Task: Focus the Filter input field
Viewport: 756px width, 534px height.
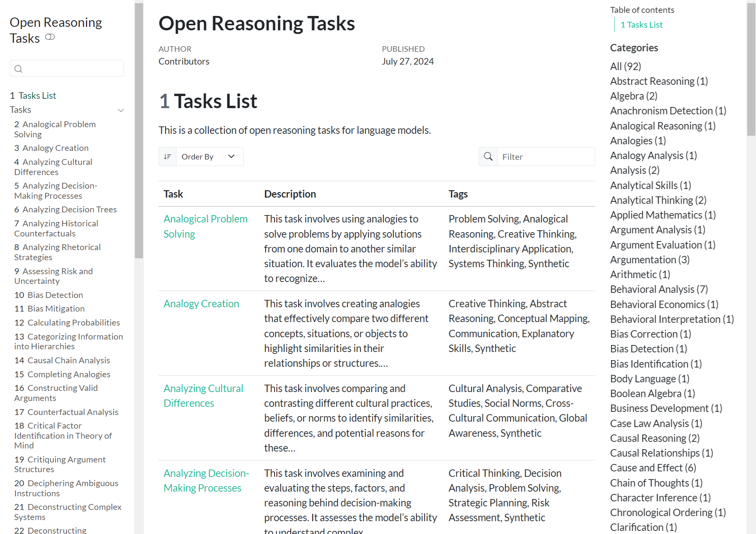Action: tap(546, 156)
